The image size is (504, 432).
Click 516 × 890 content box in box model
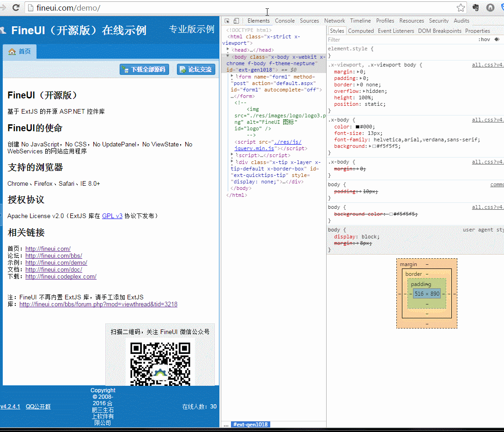[427, 294]
